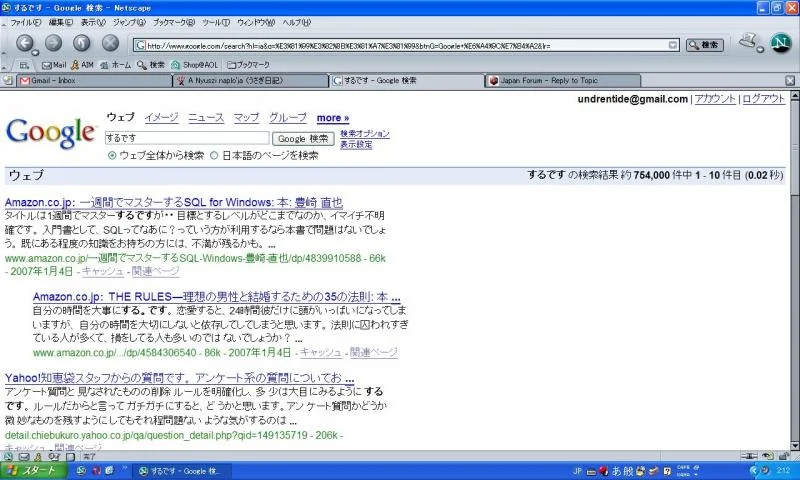Open the Mail envelope icon in the status bar
The height and width of the screenshot is (480, 800).
[x=24, y=457]
